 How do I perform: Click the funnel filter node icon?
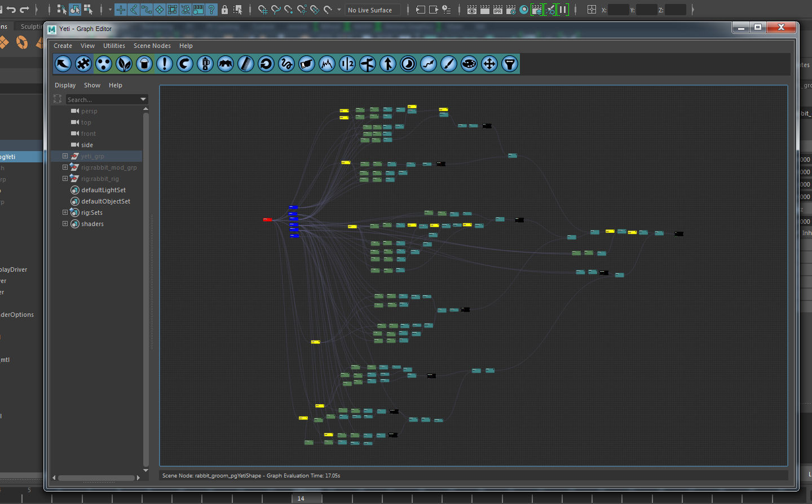[510, 64]
